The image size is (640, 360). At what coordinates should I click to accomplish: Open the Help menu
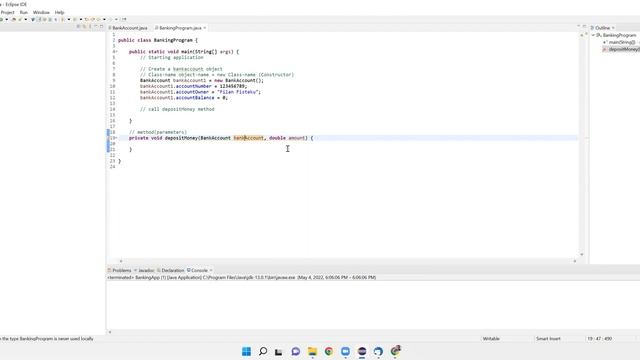(x=60, y=12)
